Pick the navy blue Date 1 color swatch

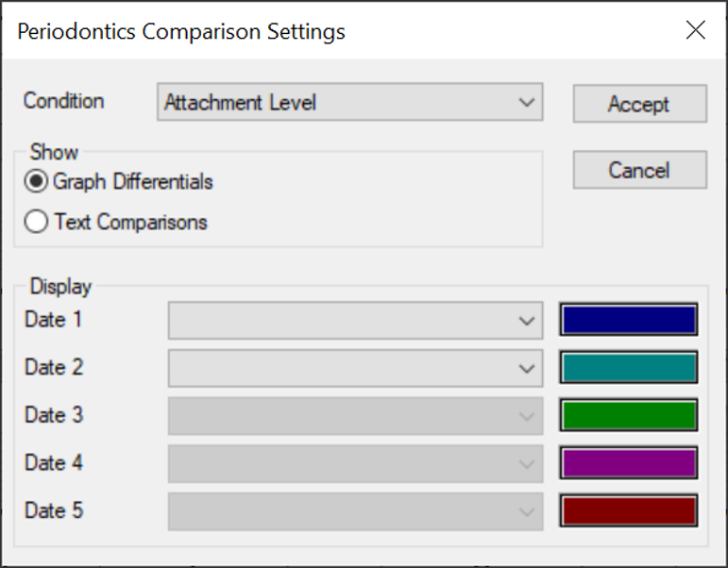[x=628, y=321]
